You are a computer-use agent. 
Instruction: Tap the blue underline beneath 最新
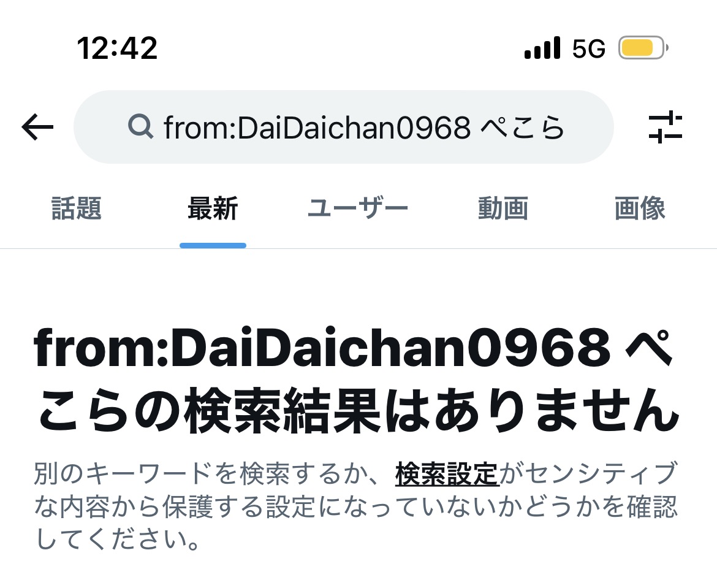click(x=213, y=246)
